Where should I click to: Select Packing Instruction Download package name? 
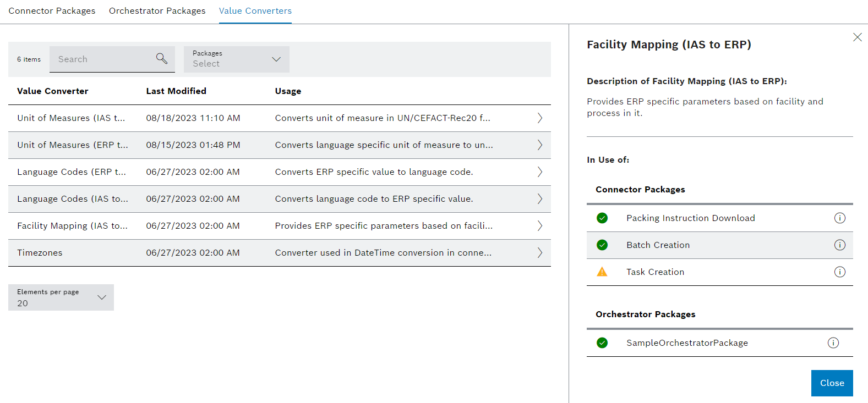click(x=690, y=218)
